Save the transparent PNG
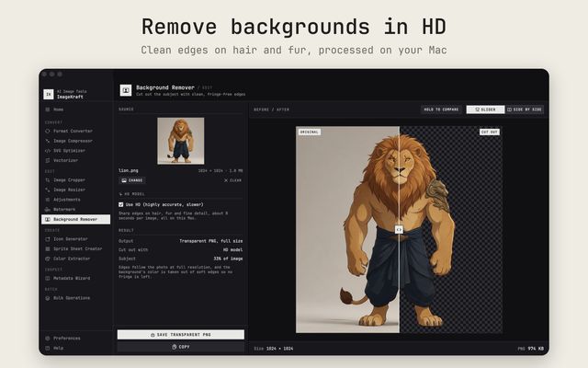The image size is (588, 368). [x=181, y=335]
